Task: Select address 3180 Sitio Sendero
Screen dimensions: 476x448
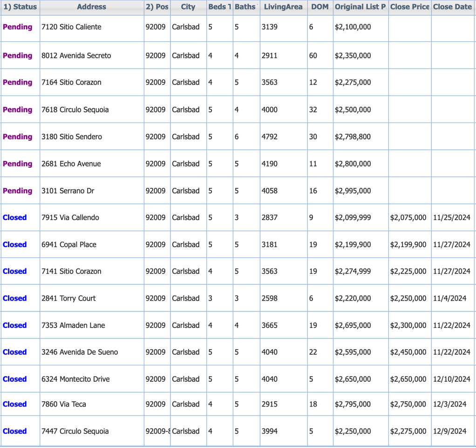Action: [x=72, y=137]
